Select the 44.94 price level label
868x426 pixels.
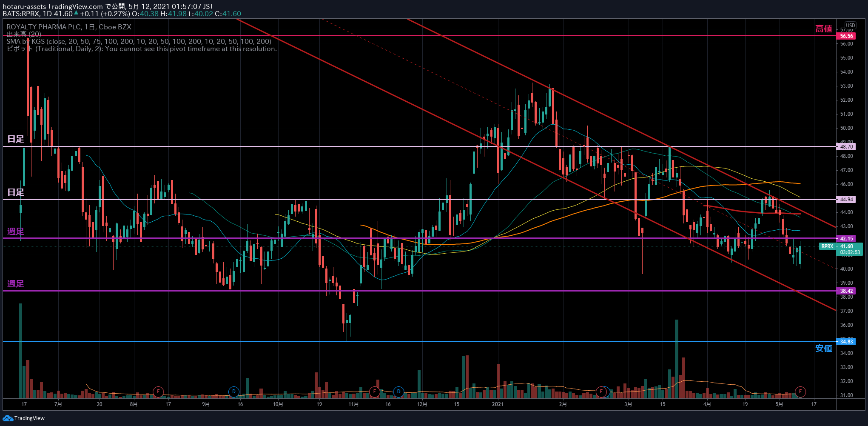point(846,200)
